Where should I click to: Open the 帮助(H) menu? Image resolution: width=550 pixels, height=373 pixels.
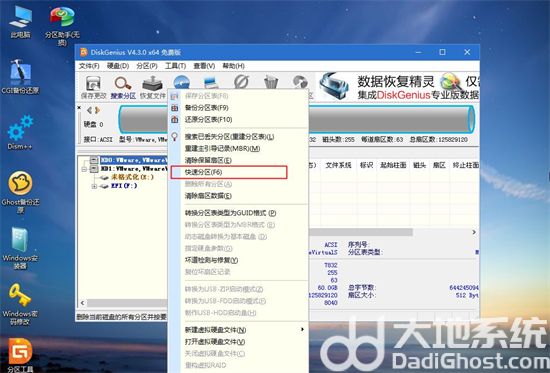click(x=233, y=66)
